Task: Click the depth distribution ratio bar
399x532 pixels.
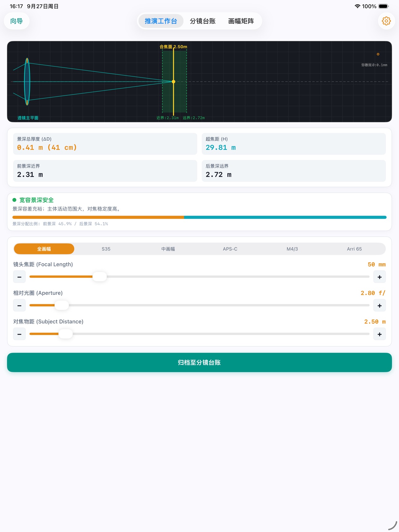Action: tap(199, 217)
